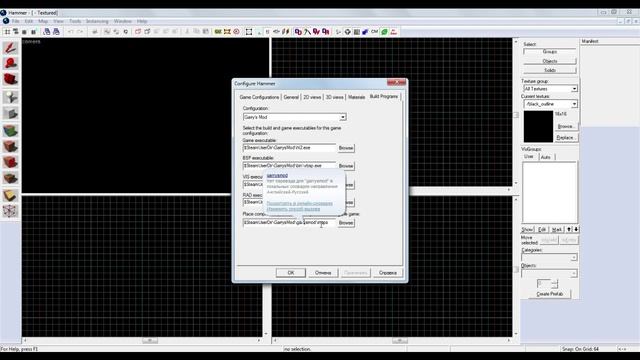Click Replace under the current texture
The image size is (640, 360).
566,138
